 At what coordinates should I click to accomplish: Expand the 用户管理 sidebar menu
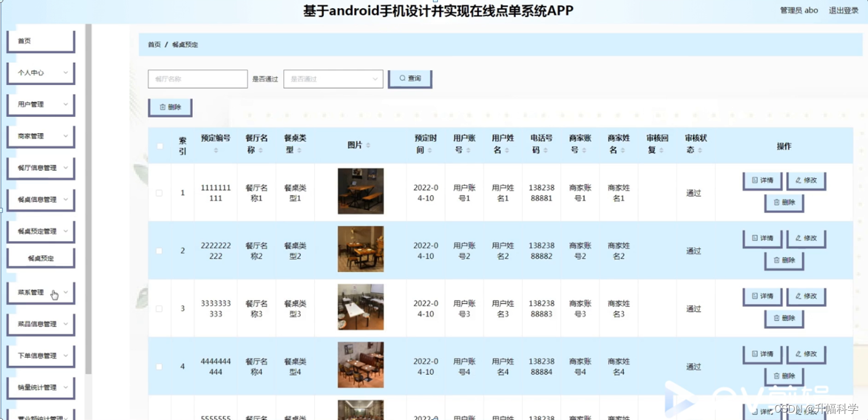click(41, 105)
